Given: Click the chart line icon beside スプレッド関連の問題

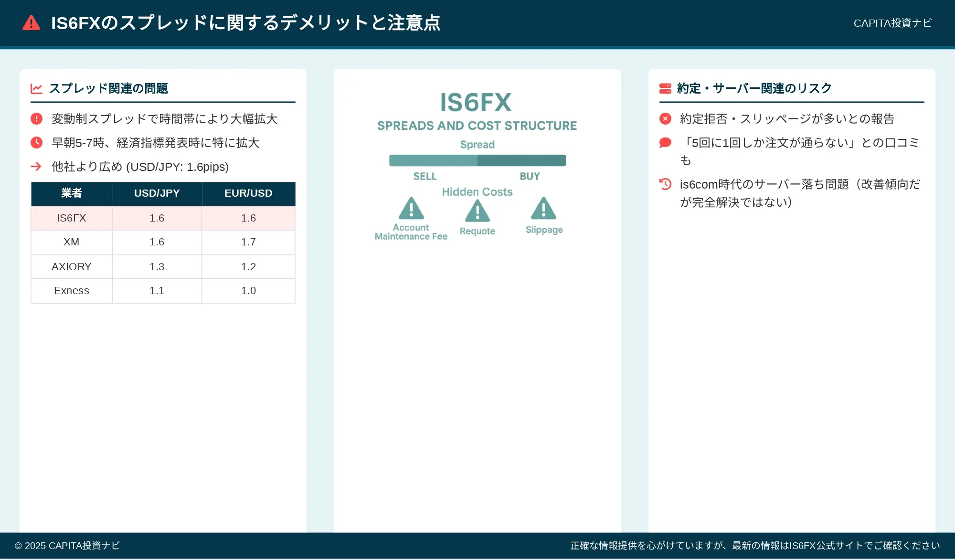Looking at the screenshot, I should [x=36, y=88].
